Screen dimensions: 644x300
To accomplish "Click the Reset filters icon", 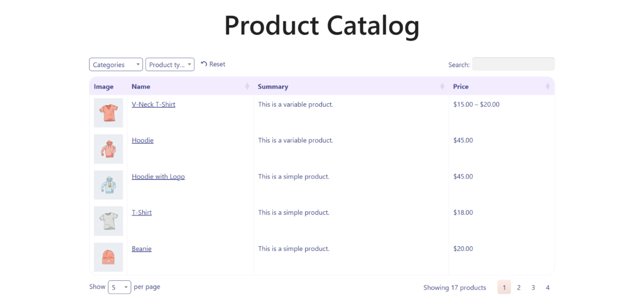I will pyautogui.click(x=204, y=64).
